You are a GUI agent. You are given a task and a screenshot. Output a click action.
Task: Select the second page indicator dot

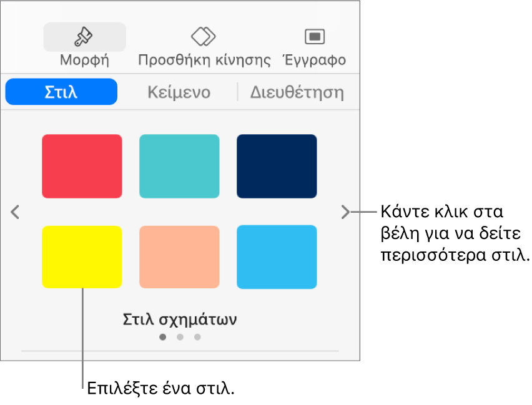[180, 337]
